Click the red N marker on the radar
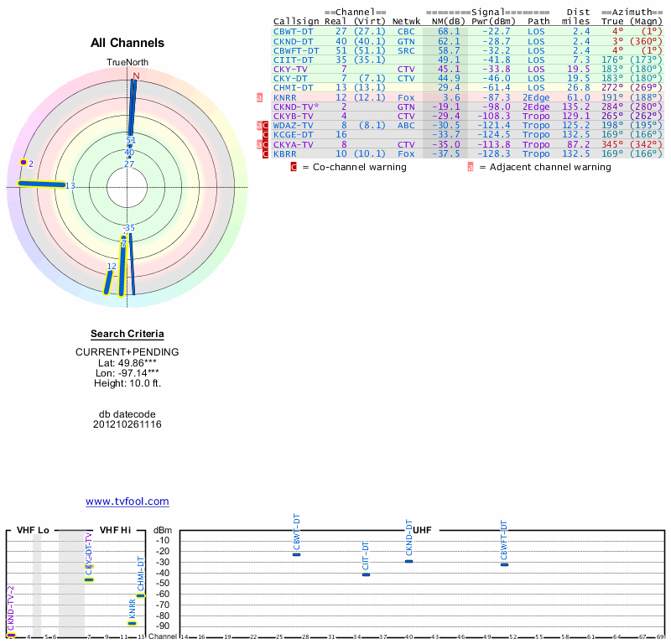The image size is (671, 644). click(x=136, y=76)
